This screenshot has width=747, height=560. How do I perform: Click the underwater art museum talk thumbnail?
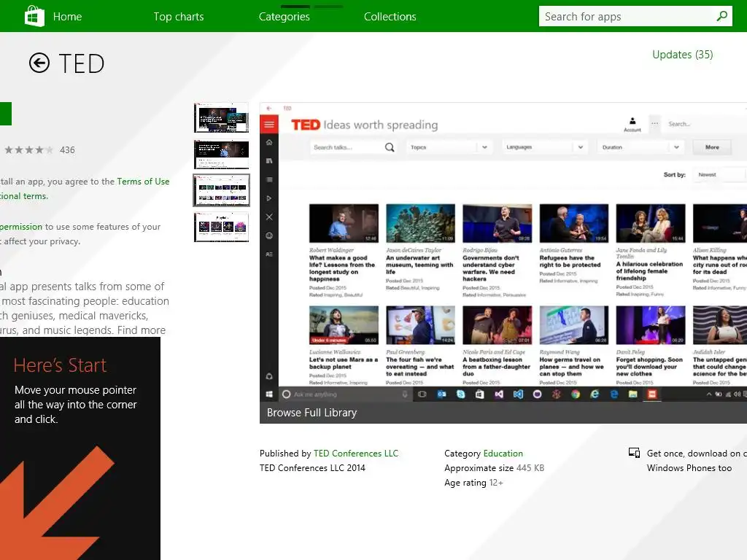[420, 223]
